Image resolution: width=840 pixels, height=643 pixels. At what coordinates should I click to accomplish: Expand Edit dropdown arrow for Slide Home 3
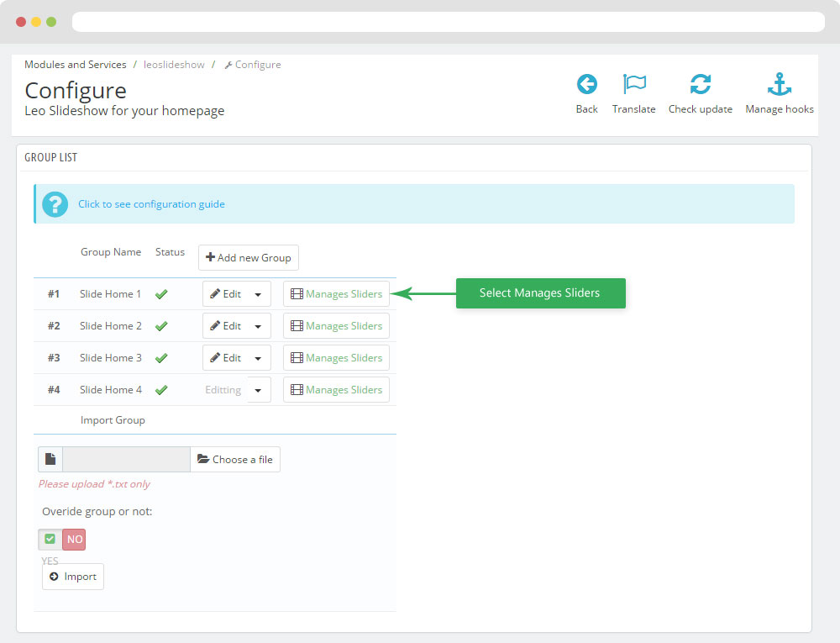(258, 358)
